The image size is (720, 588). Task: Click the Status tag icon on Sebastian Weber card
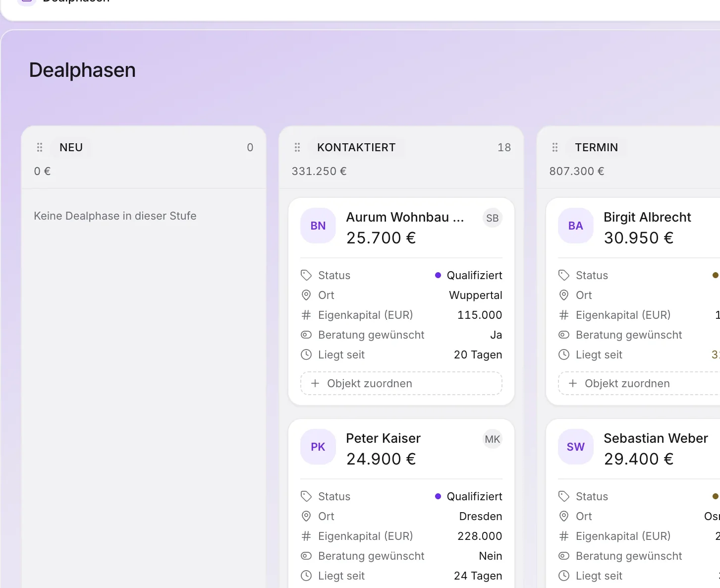tap(564, 496)
